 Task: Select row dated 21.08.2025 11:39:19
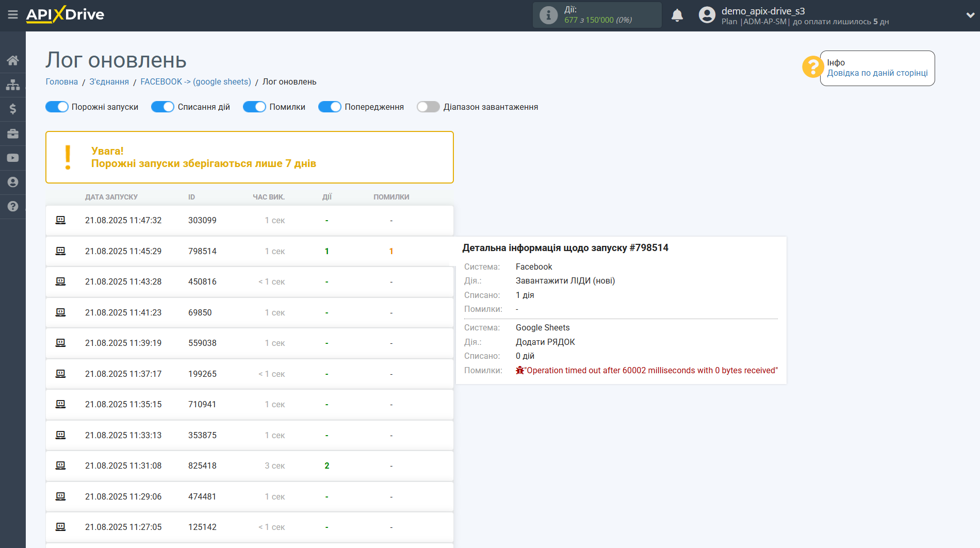pyautogui.click(x=250, y=343)
